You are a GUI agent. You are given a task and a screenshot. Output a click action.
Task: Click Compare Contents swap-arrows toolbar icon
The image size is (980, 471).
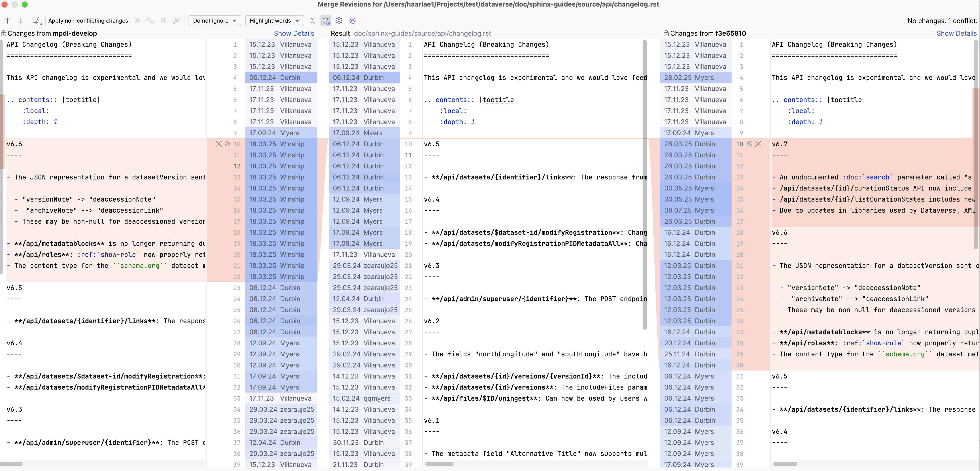pyautogui.click(x=37, y=21)
